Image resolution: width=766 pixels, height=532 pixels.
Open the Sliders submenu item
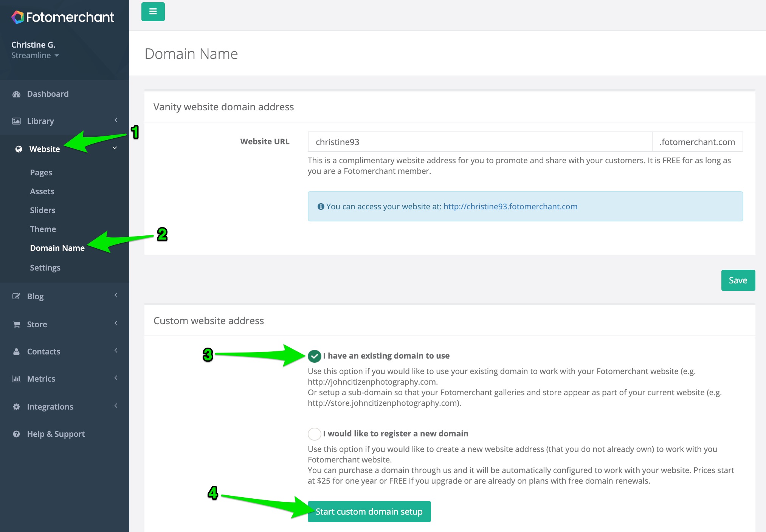point(43,210)
